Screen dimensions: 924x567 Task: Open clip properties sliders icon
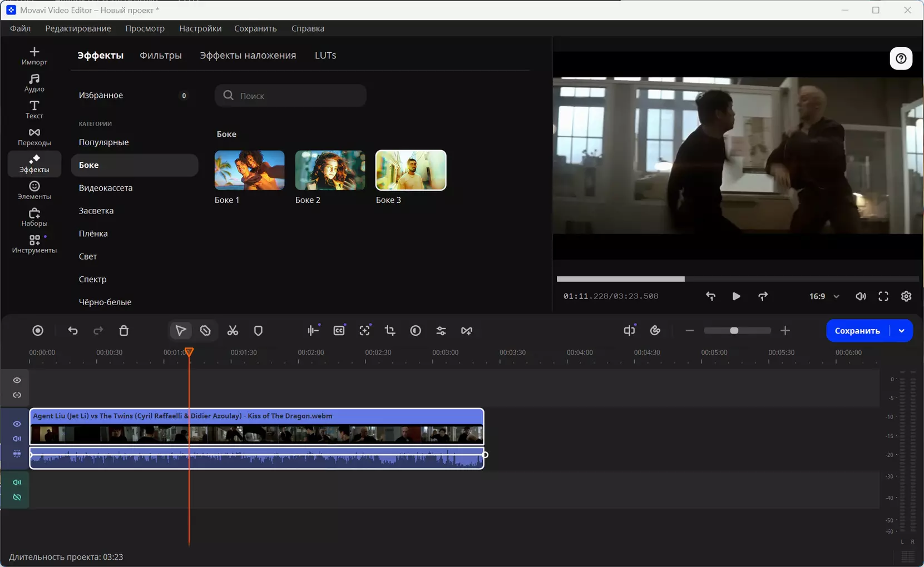coord(441,331)
